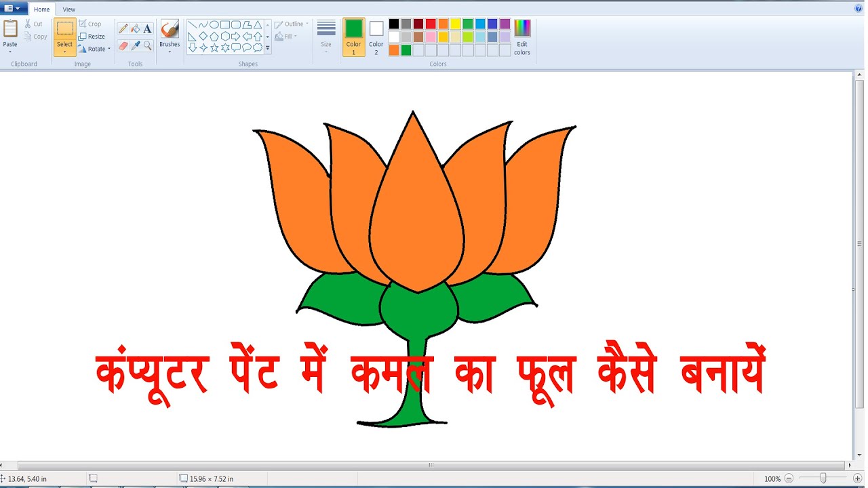Choose the Diamond shape
Screen dimensions: 868x488
click(x=203, y=36)
